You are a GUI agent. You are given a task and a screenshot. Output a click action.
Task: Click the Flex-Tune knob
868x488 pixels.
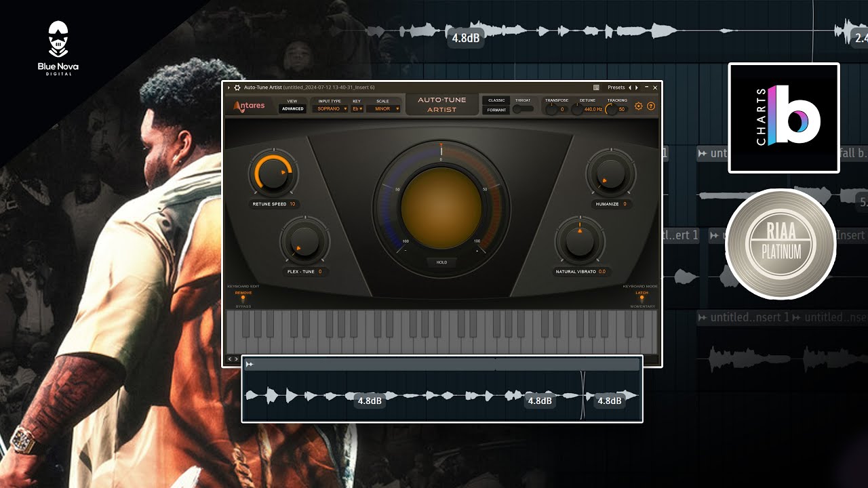click(x=304, y=241)
